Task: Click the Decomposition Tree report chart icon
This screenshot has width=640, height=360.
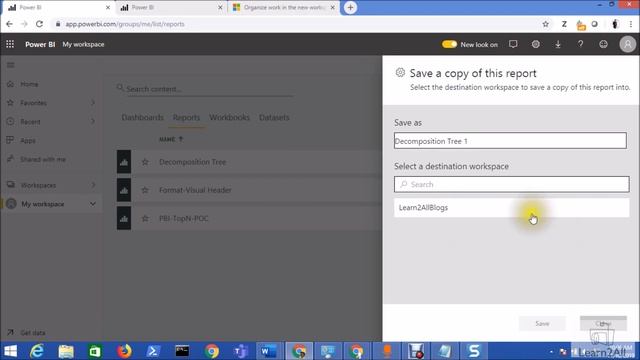Action: pyautogui.click(x=124, y=162)
